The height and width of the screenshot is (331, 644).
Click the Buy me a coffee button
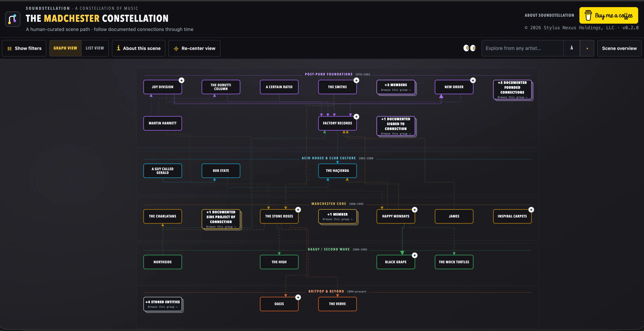[609, 16]
